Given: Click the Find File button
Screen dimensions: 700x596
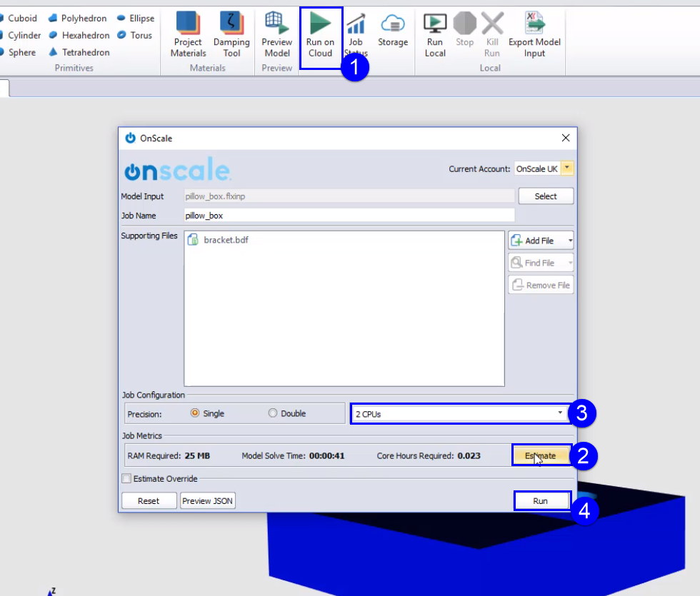Looking at the screenshot, I should (537, 263).
